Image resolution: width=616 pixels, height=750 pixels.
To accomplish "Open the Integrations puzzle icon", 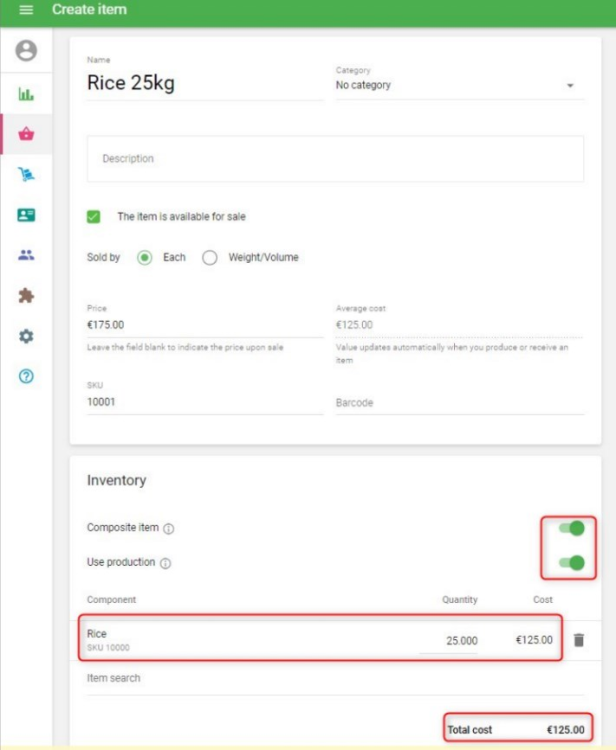I will 26,296.
